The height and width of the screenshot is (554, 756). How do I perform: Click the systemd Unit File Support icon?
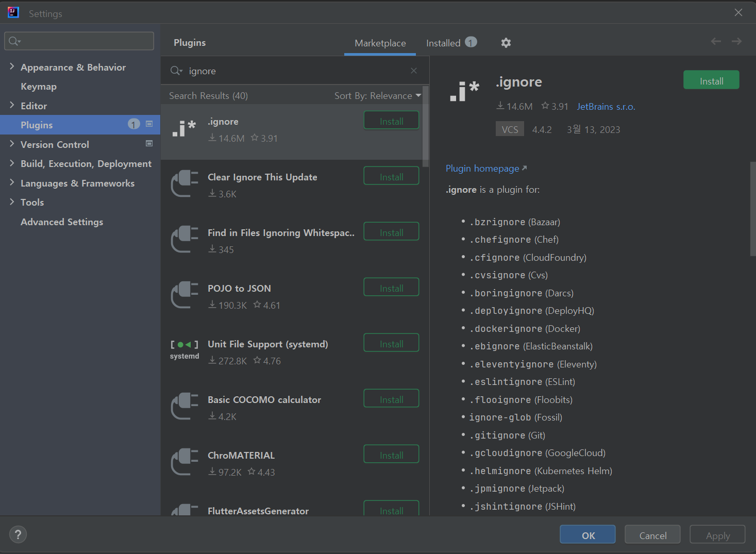pos(184,350)
